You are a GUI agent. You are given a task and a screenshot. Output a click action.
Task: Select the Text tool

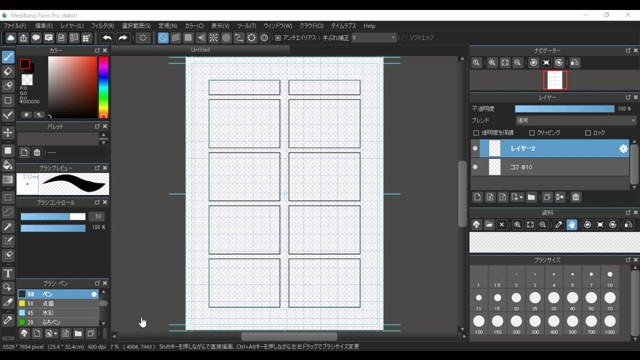(x=8, y=273)
